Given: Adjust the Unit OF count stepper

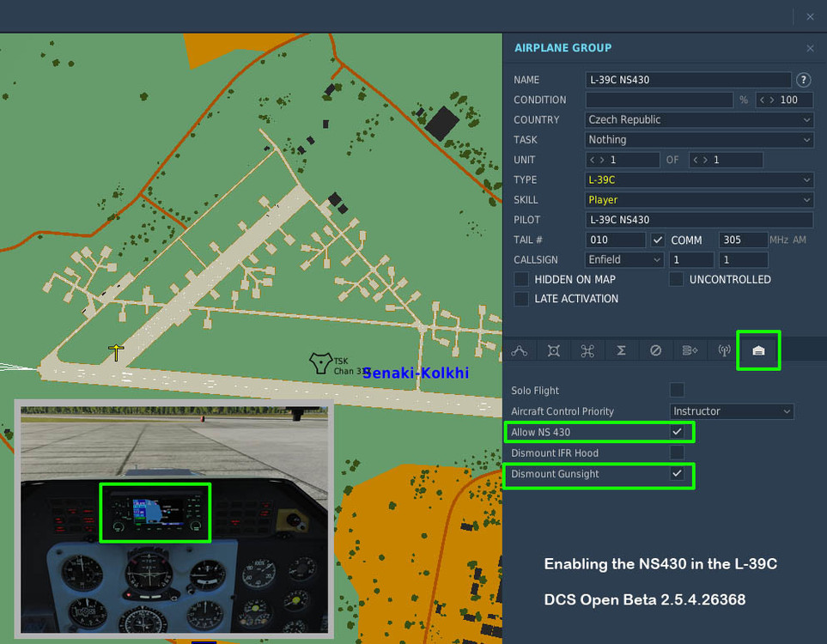Looking at the screenshot, I should [726, 160].
